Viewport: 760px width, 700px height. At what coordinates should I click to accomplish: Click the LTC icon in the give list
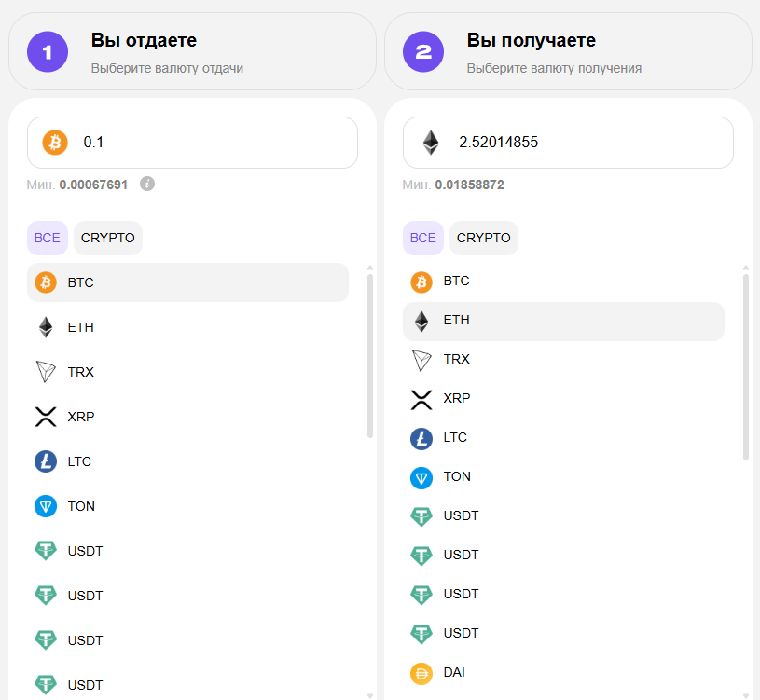pos(46,461)
